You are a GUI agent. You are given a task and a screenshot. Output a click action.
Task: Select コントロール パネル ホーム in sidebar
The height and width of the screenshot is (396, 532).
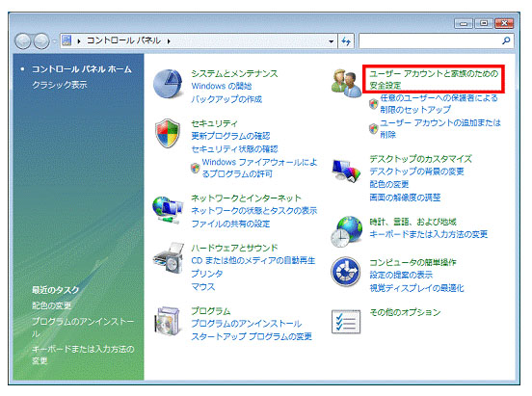point(81,69)
